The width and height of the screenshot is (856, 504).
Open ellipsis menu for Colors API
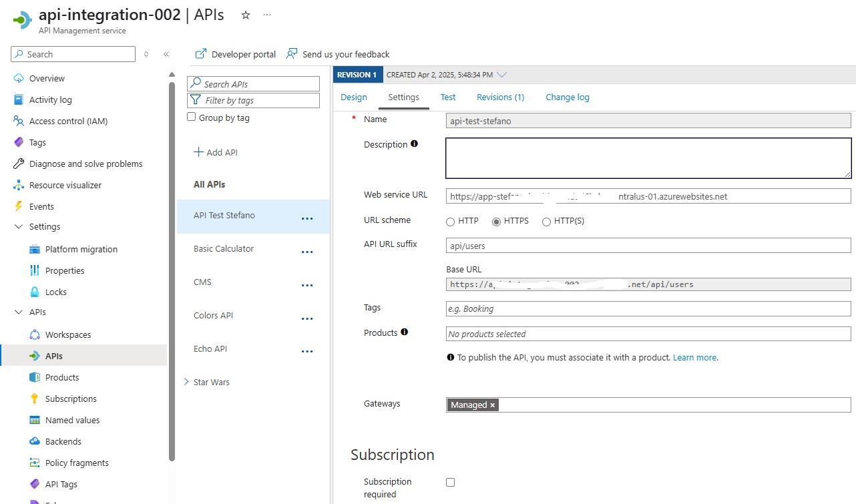click(x=307, y=318)
